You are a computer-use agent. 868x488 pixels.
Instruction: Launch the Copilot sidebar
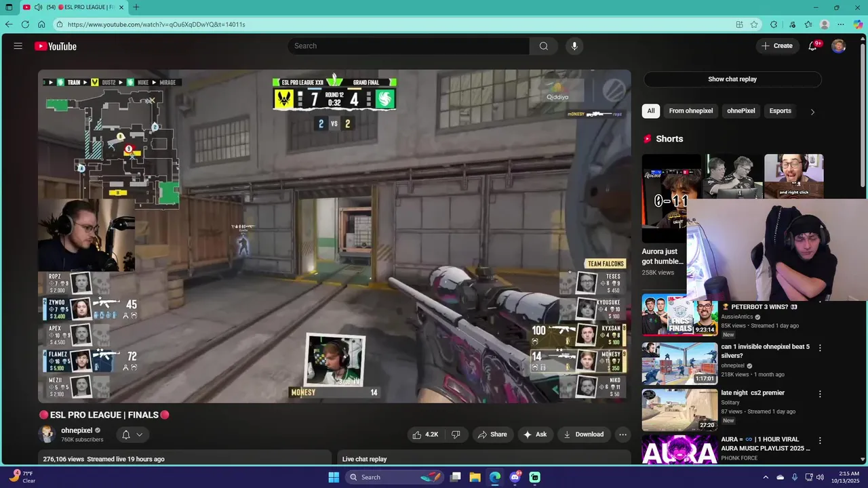point(858,24)
